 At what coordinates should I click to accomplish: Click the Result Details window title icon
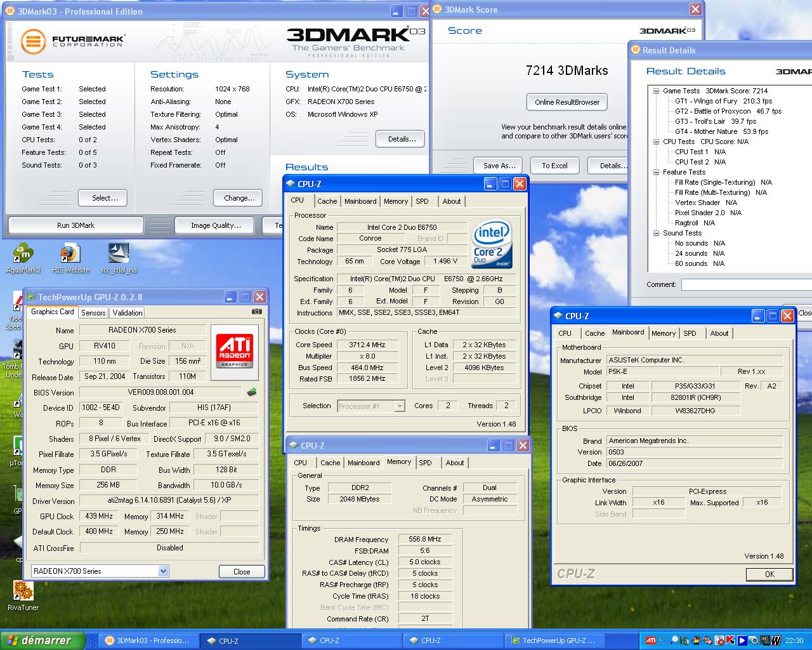[x=636, y=50]
